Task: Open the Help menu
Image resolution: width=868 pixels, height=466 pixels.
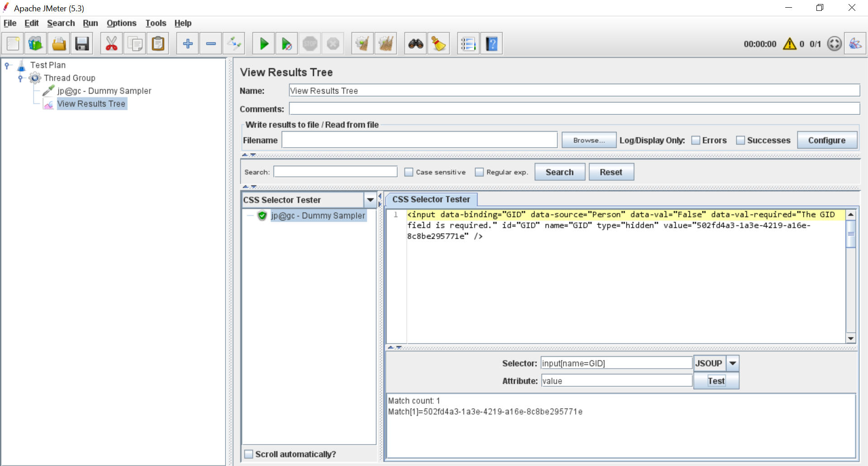Action: (x=183, y=23)
